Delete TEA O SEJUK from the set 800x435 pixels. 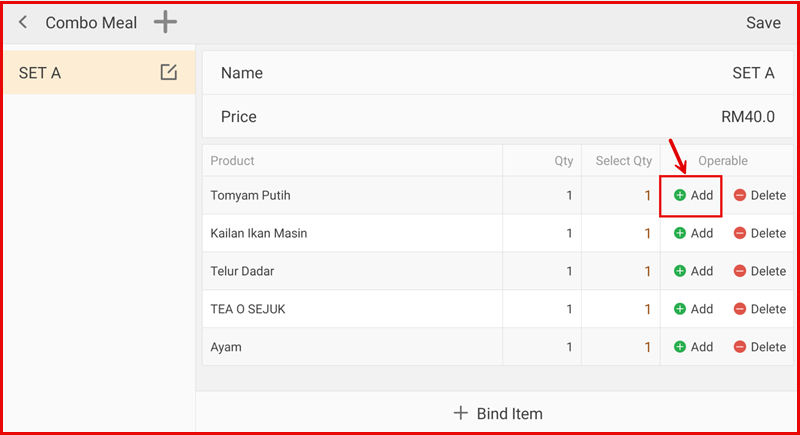tap(759, 309)
